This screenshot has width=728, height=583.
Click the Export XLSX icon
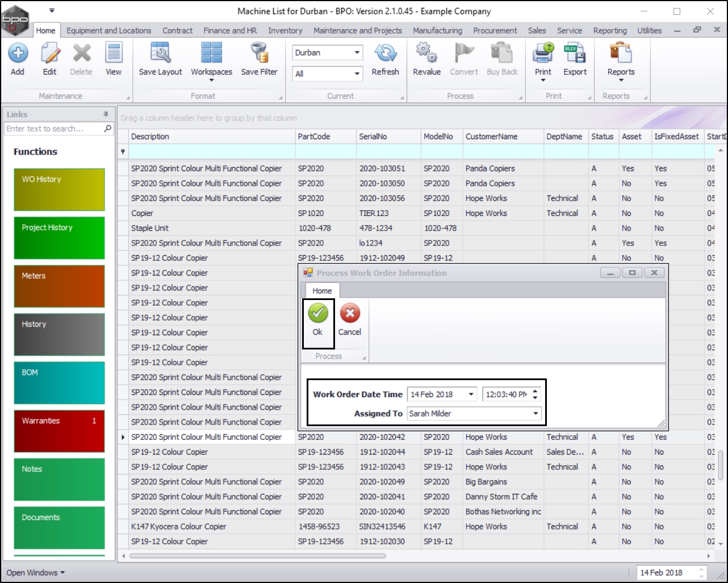pos(575,53)
